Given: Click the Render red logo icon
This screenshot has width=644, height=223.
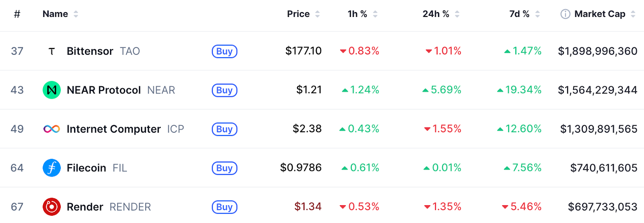Looking at the screenshot, I should coord(52,207).
